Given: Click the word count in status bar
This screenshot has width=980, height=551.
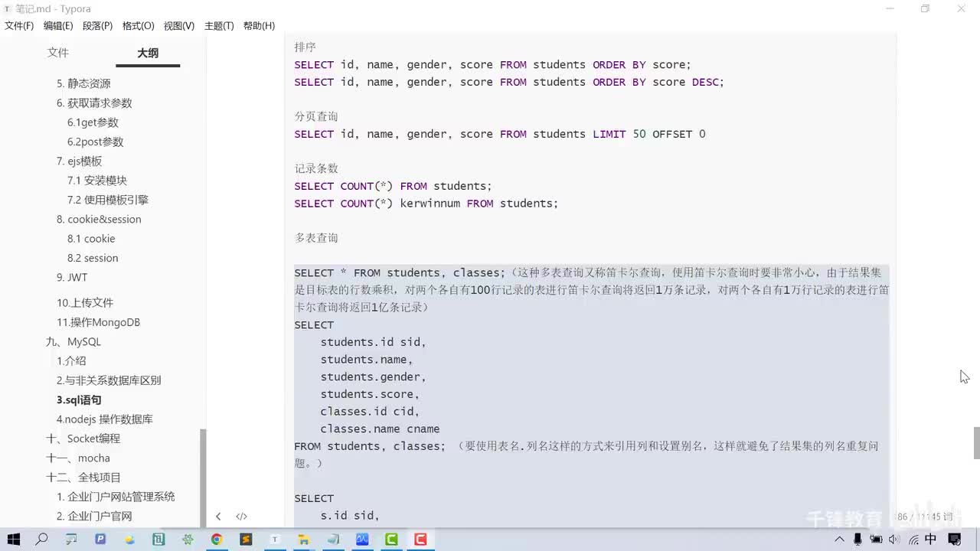Looking at the screenshot, I should click(x=925, y=517).
